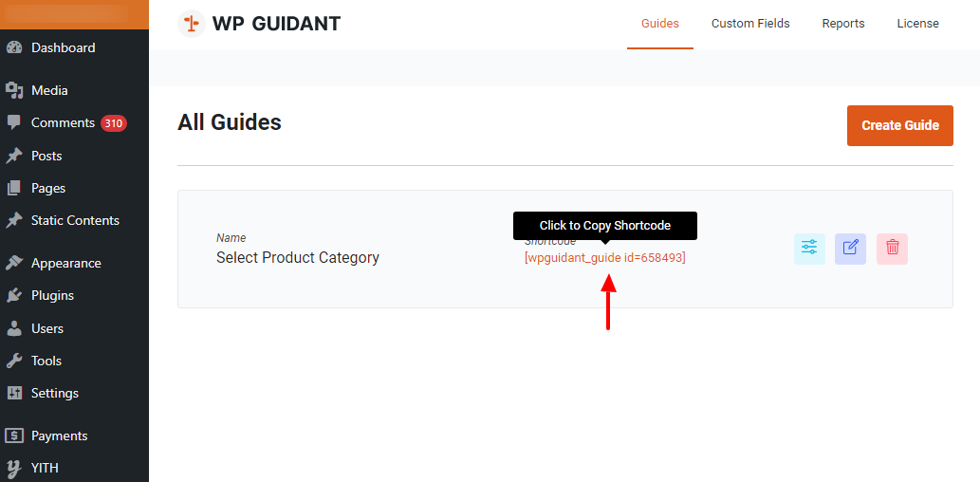Open Static Contents menu item
The image size is (980, 482).
coord(75,220)
